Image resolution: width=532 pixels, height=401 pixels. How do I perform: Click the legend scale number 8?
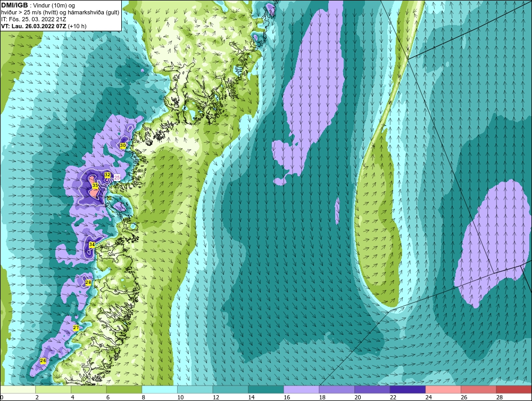pos(144,397)
